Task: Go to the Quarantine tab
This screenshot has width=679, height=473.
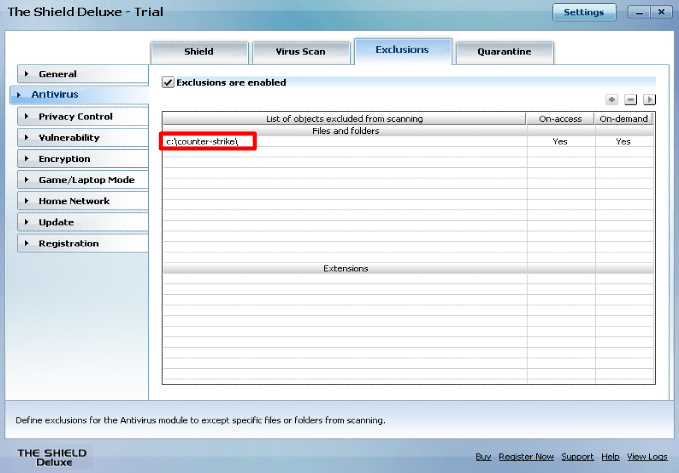Action: tap(504, 52)
